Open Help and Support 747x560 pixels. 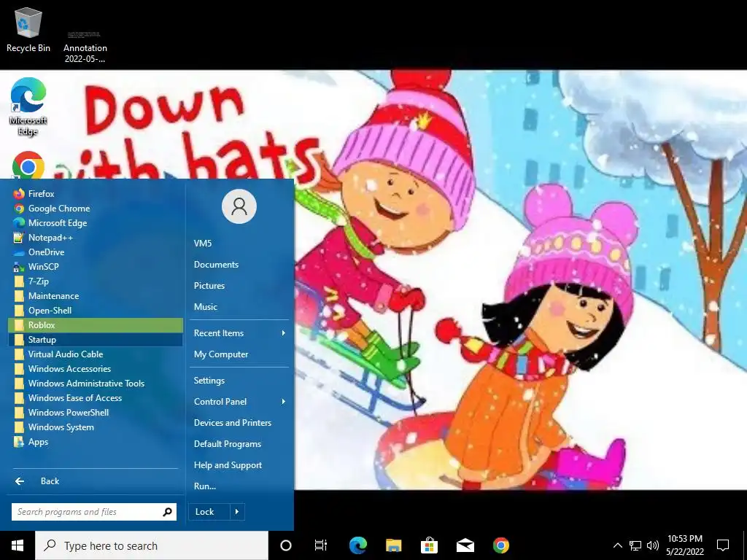[239, 465]
